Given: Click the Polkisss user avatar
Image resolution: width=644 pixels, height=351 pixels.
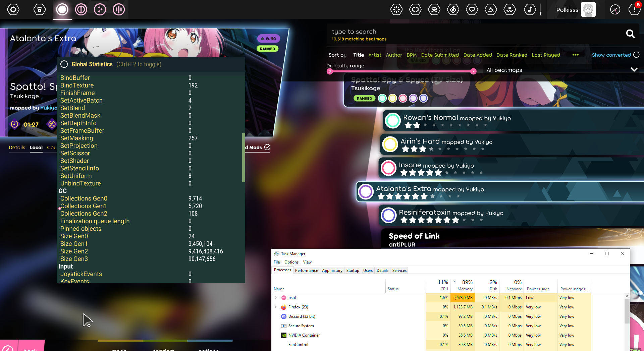Looking at the screenshot, I should coord(588,9).
